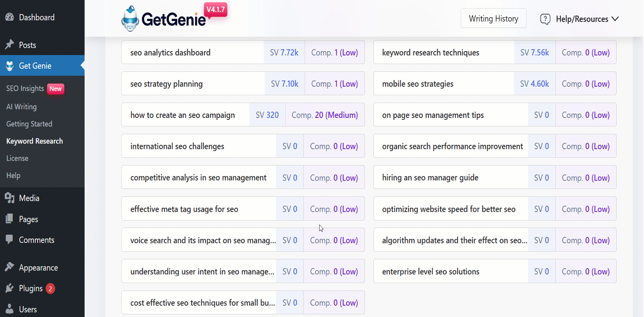Click the Comp. 20 (Medium) competition value
The height and width of the screenshot is (317, 644).
(x=325, y=115)
